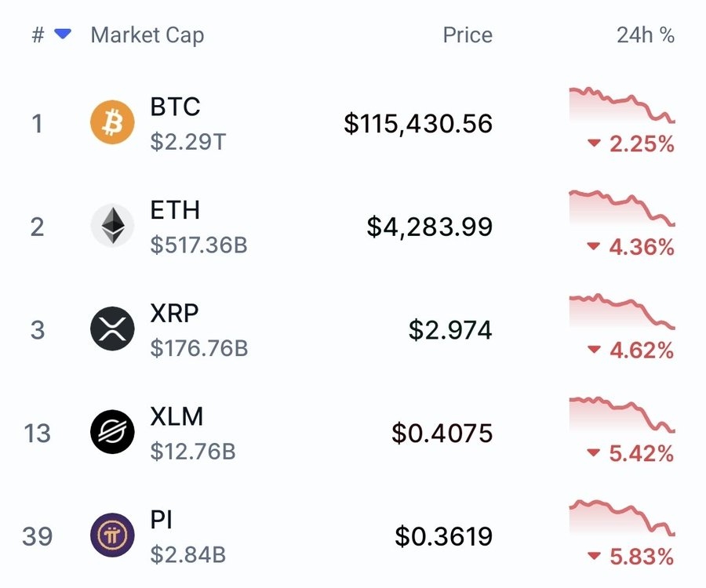The height and width of the screenshot is (588, 706).
Task: Open the PI 24h sparkline chart
Action: pos(622,517)
